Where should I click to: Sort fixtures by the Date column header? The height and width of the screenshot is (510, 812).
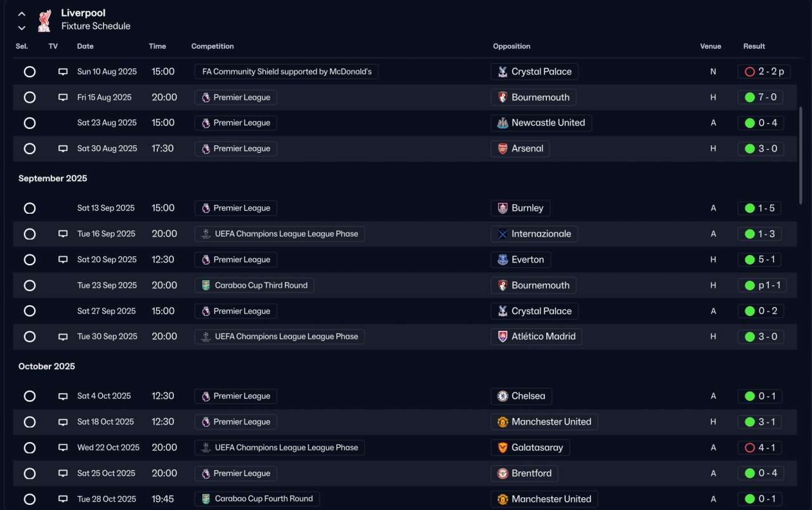point(85,46)
